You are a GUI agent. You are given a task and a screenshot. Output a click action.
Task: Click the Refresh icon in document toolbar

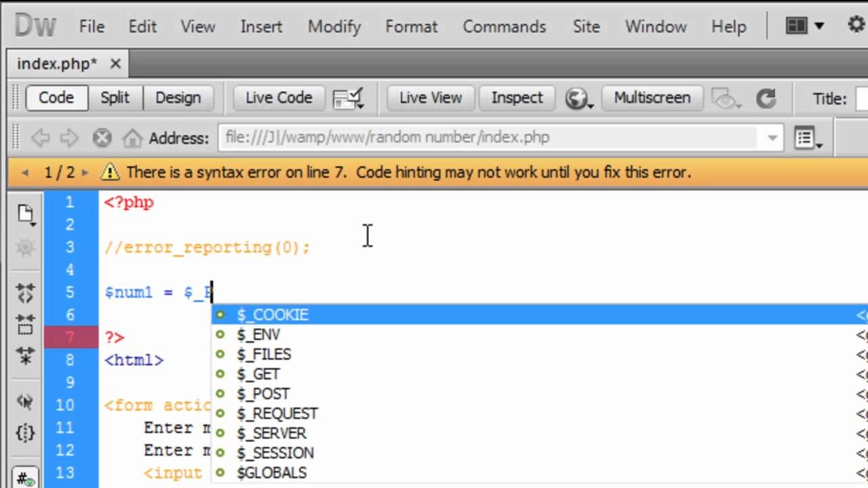click(766, 99)
